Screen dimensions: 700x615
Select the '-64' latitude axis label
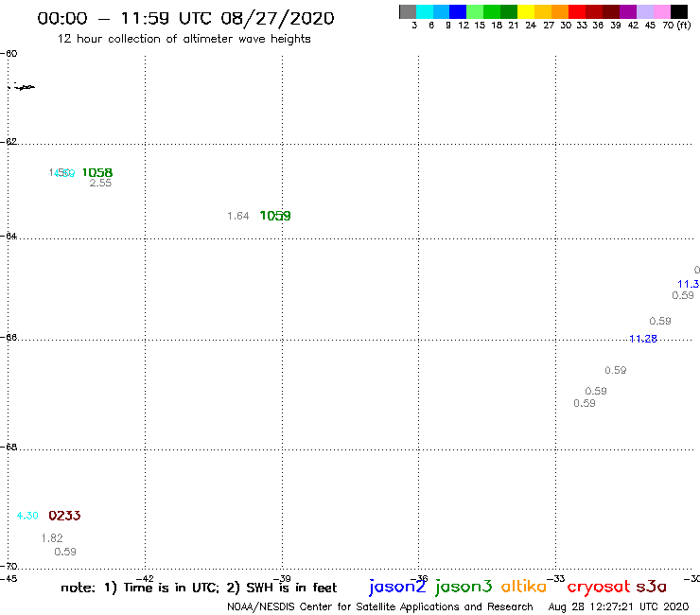tap(9, 236)
